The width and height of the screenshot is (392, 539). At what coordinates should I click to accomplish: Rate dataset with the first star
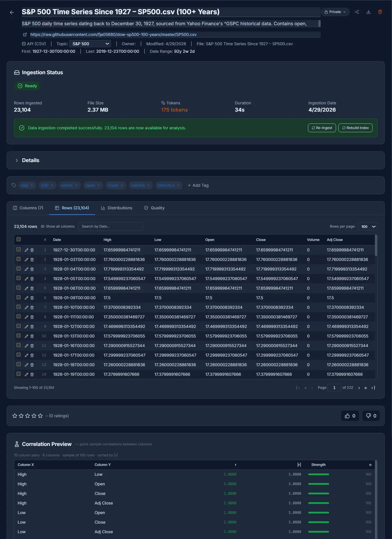coord(15,416)
